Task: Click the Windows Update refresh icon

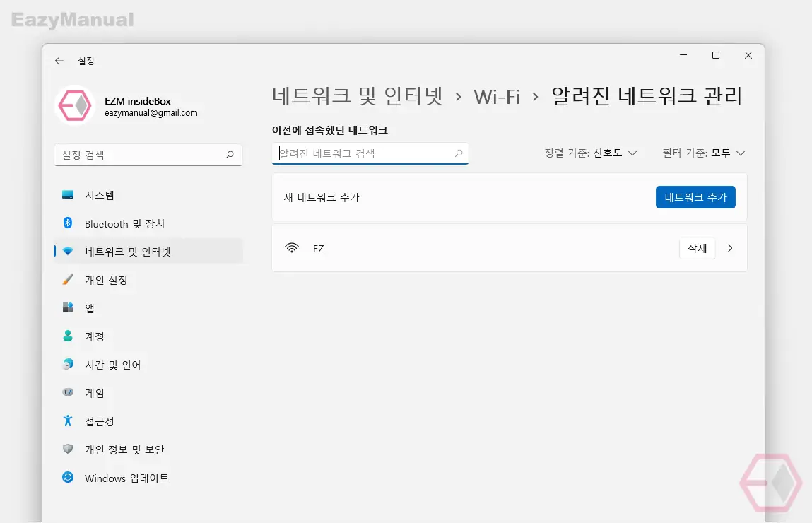Action: point(68,477)
